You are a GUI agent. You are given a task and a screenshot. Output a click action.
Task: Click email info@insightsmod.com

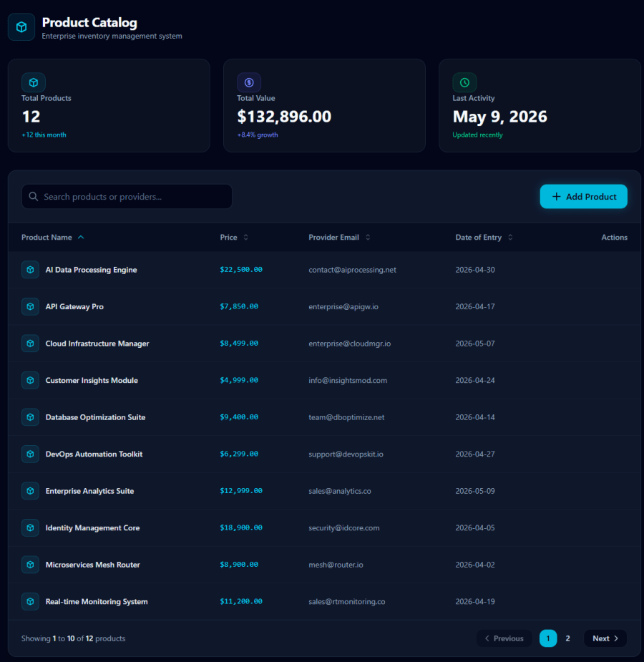(x=348, y=381)
